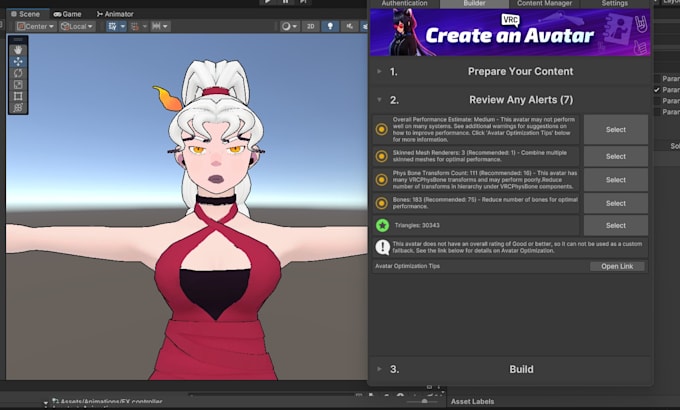Click warning icon beside Phys Bone Transform Count
Image resolution: width=680 pixels, height=410 pixels.
click(x=382, y=180)
